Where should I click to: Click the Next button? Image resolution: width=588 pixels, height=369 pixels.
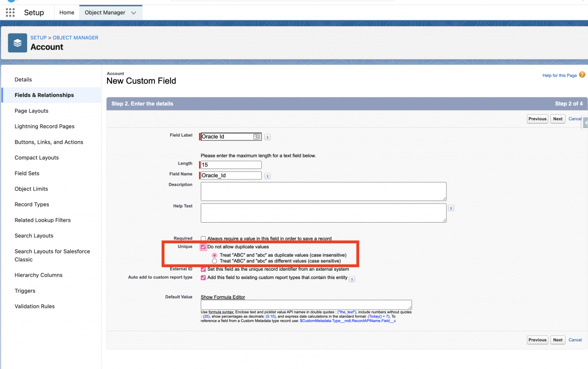point(557,119)
